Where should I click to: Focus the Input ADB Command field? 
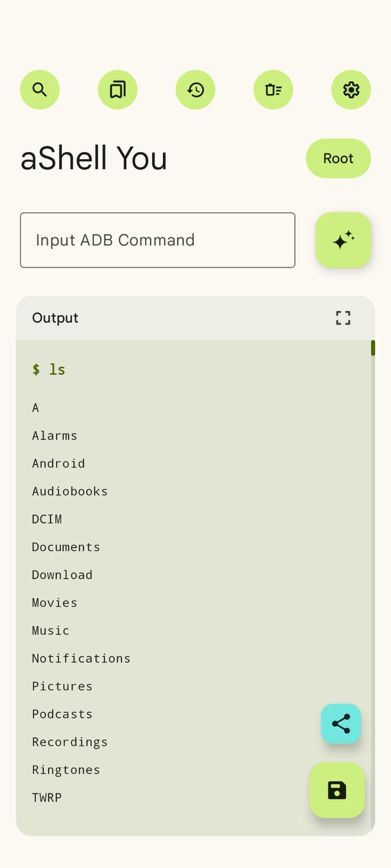tap(157, 240)
